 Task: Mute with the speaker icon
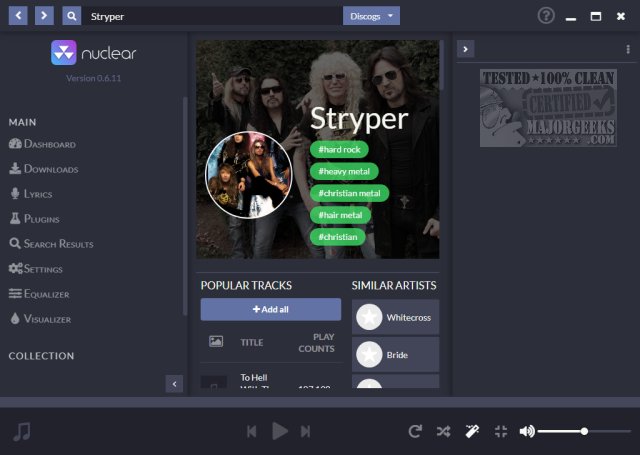tap(527, 431)
